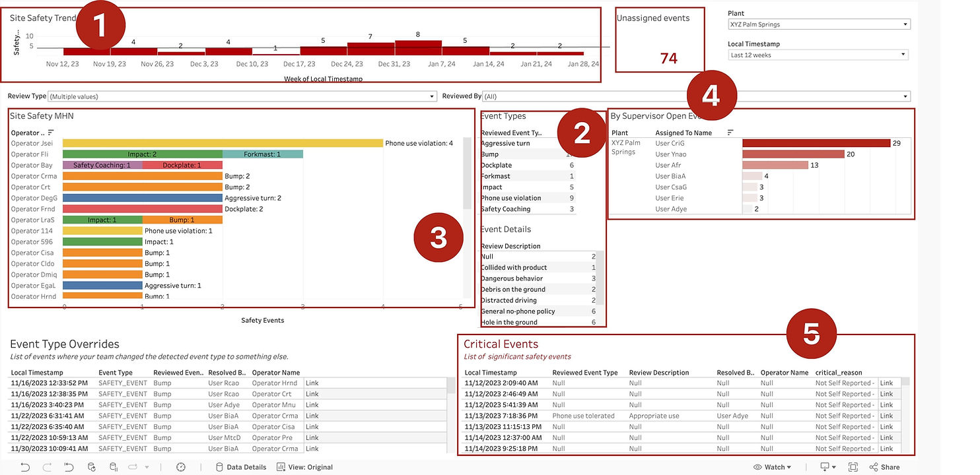Click the Share icon button
The height and width of the screenshot is (475, 980).
885,467
